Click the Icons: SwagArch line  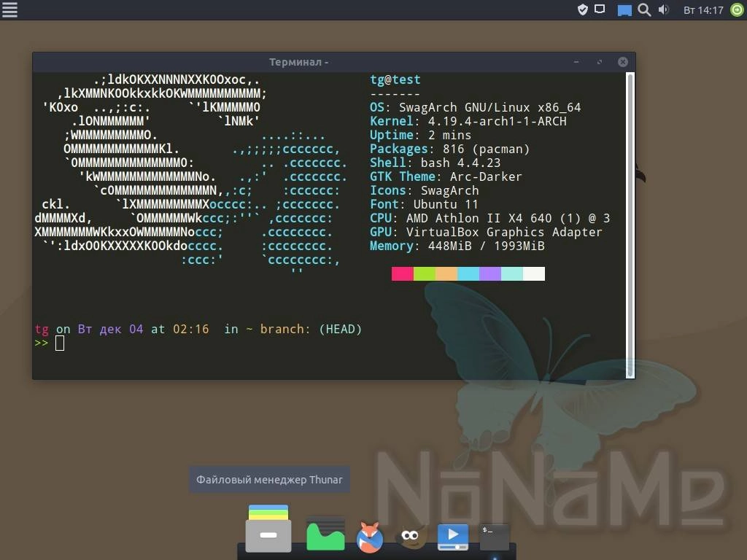(425, 190)
